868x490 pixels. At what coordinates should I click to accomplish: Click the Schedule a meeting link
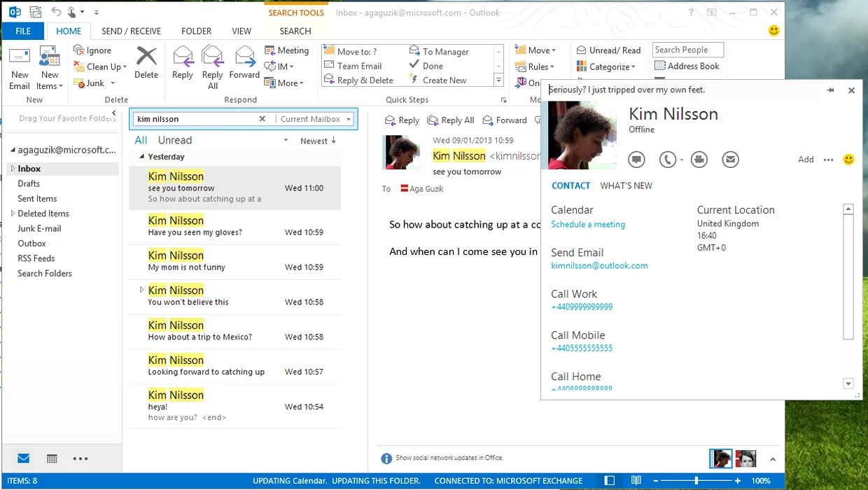588,225
